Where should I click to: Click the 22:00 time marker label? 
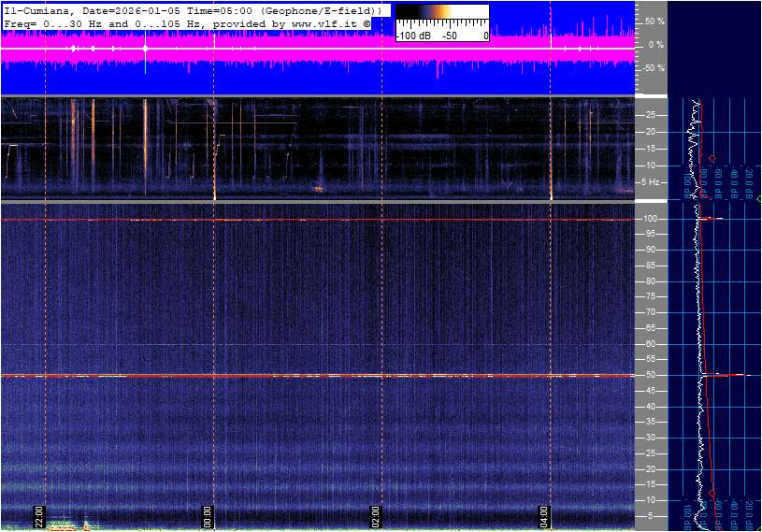tap(39, 517)
